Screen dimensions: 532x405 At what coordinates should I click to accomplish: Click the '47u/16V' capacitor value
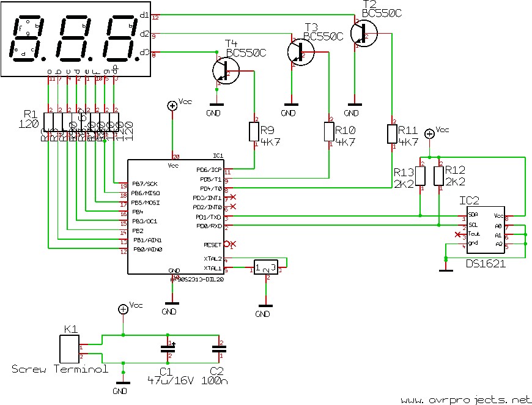171,381
